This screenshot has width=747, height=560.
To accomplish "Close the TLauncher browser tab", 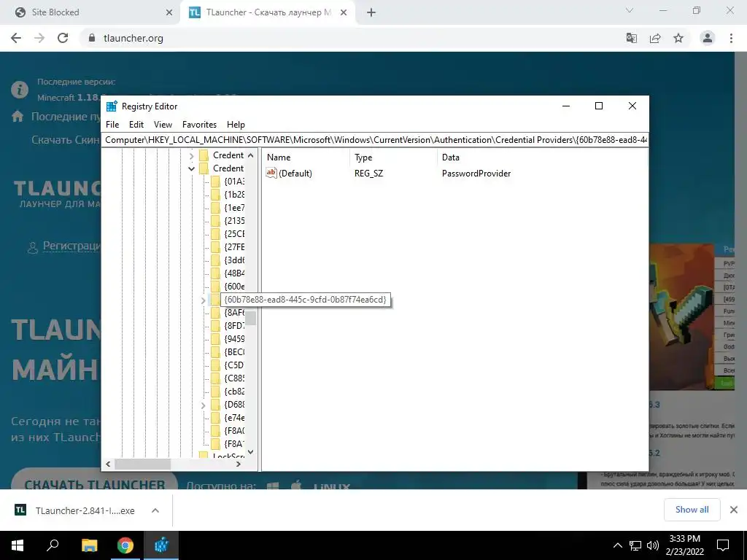I will pyautogui.click(x=344, y=13).
